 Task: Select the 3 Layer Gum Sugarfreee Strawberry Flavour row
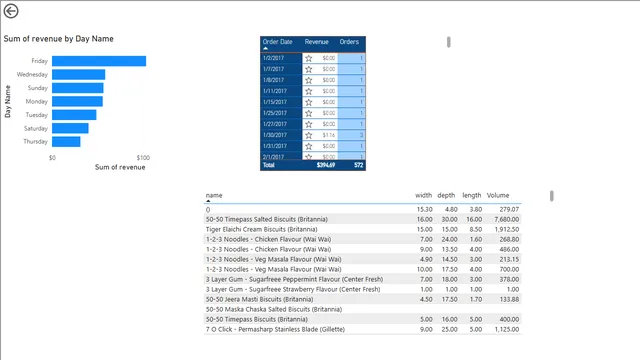362,289
